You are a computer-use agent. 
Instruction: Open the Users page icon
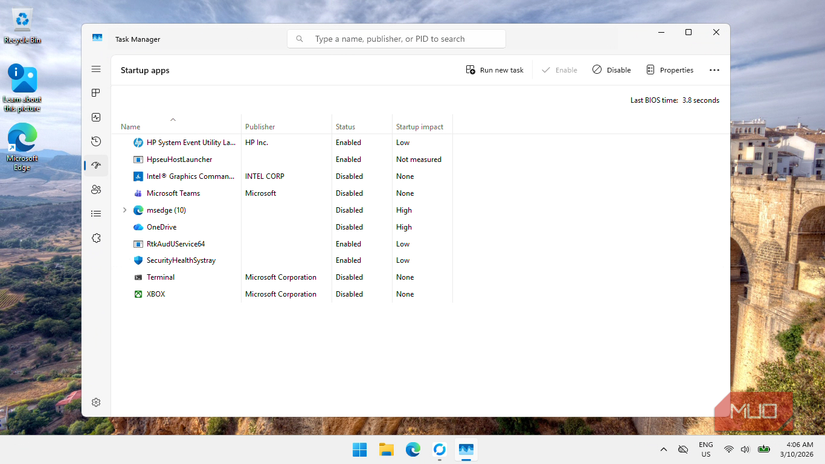pos(96,189)
